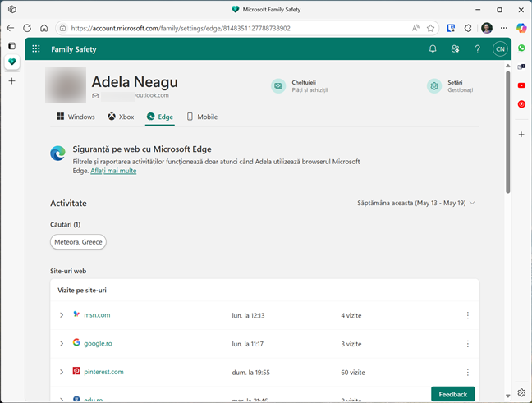Open the help question mark

tap(477, 49)
